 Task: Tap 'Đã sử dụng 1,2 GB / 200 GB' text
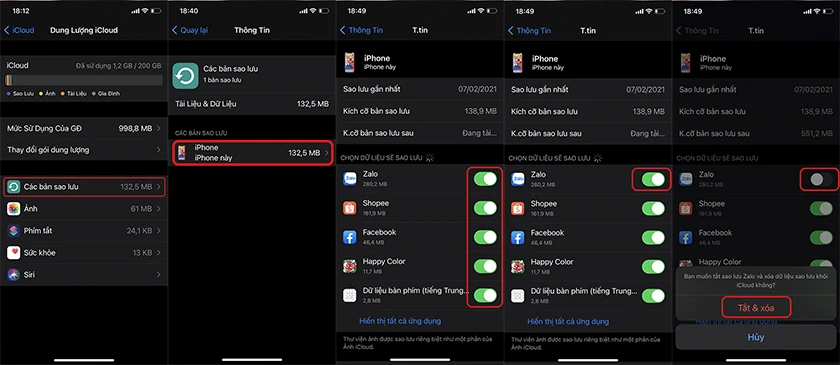pyautogui.click(x=118, y=66)
